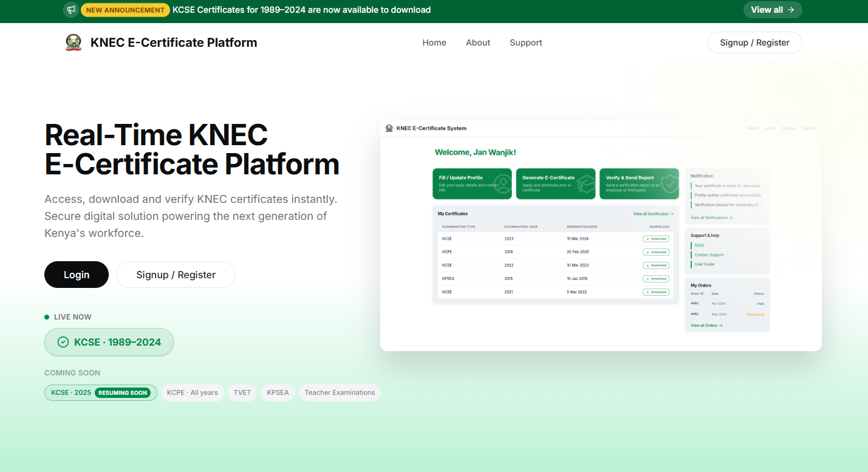Click Download for the KCSE 2023 row

(656, 239)
